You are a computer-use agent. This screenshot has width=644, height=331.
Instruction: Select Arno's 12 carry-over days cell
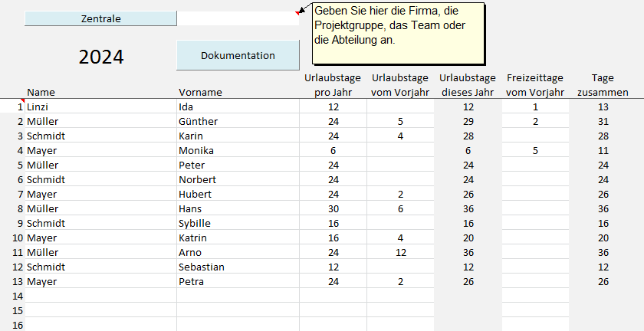click(x=399, y=252)
